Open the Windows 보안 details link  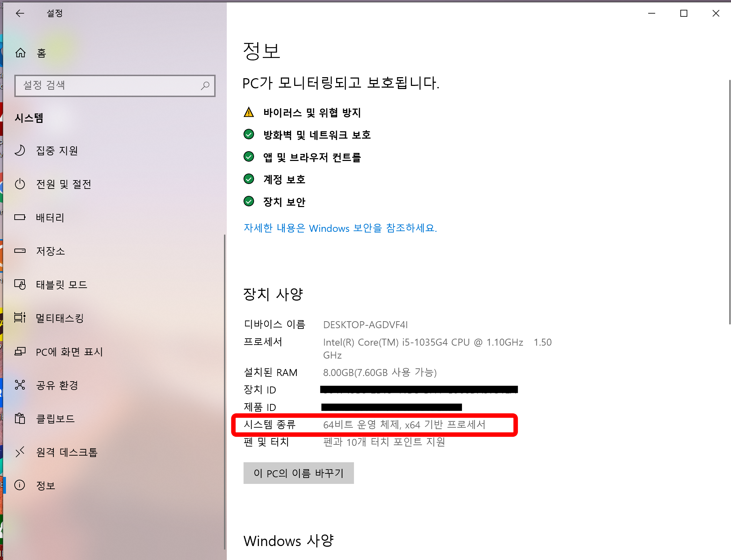click(340, 228)
